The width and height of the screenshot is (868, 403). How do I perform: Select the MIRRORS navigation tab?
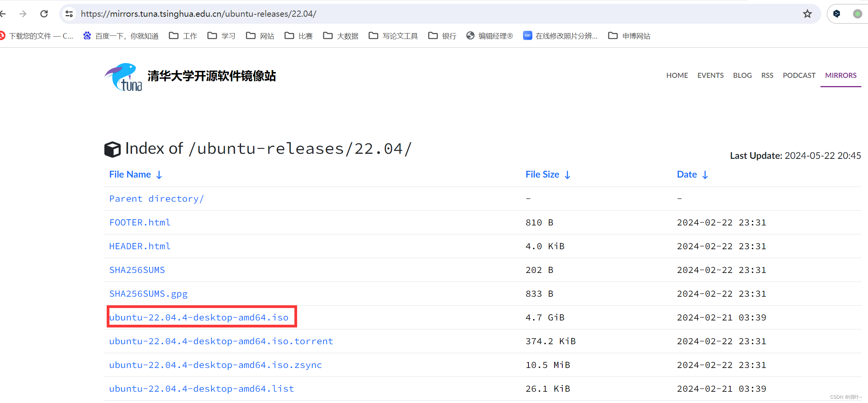(x=841, y=76)
